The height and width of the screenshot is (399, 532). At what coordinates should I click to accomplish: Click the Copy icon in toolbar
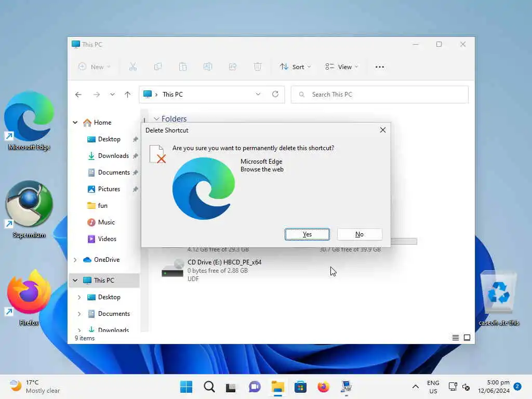pos(158,67)
